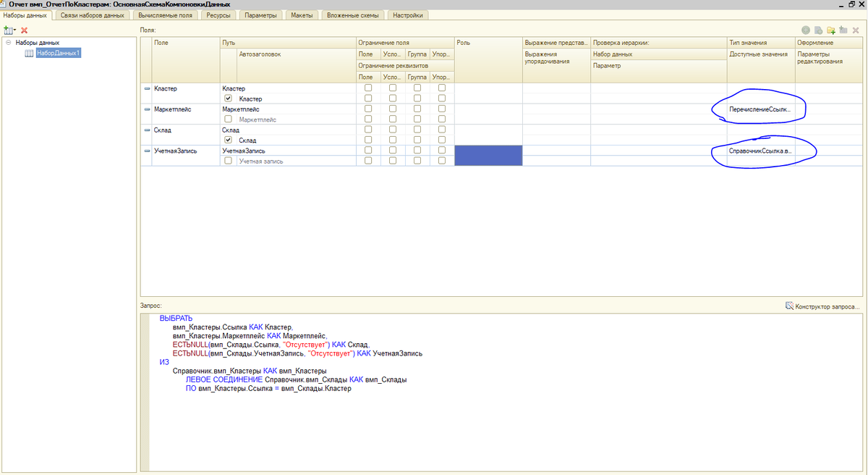Click the Путь column header
This screenshot has height=475, width=868.
point(288,43)
